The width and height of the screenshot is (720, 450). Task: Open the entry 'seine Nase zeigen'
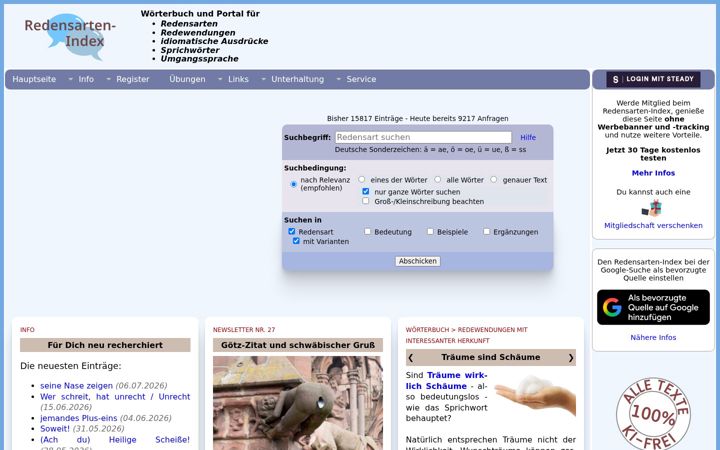point(76,386)
